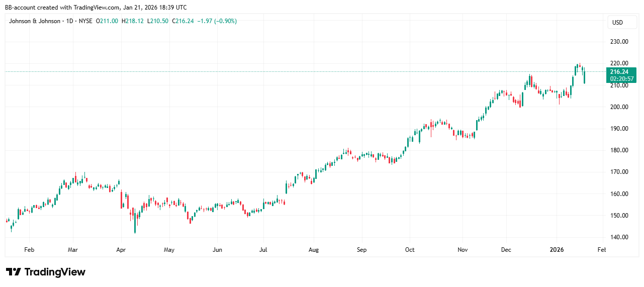The height and width of the screenshot is (287, 644).
Task: Click the Johnson & Johnson symbol title
Action: point(35,21)
